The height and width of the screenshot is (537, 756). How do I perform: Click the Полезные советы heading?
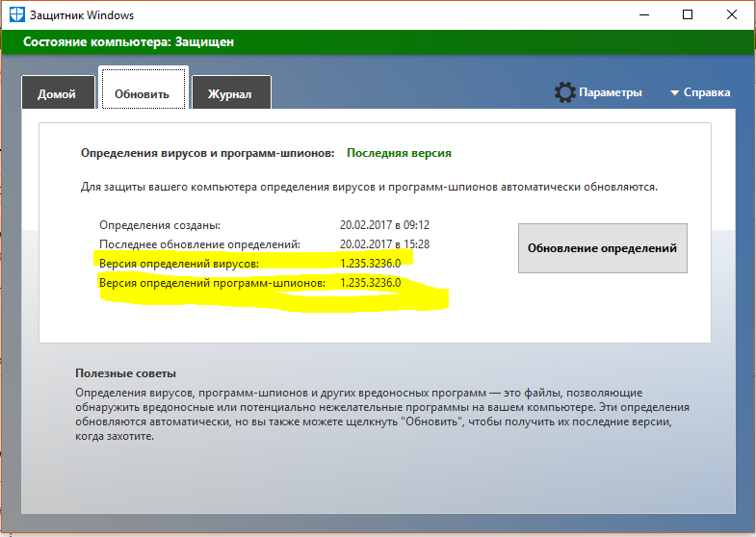125,373
